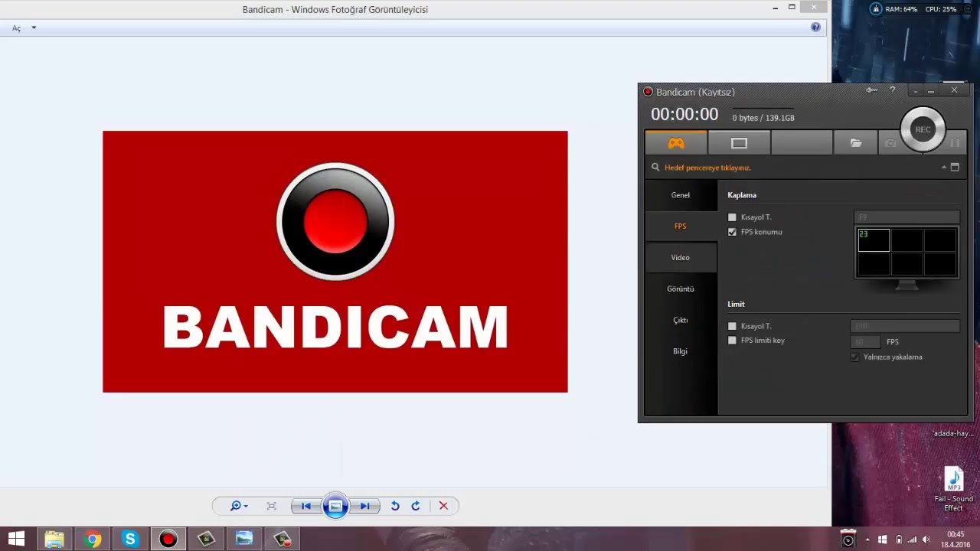Screen dimensions: 980x551
Task: Open the zoom magnifier in photo viewer
Action: tap(238, 506)
